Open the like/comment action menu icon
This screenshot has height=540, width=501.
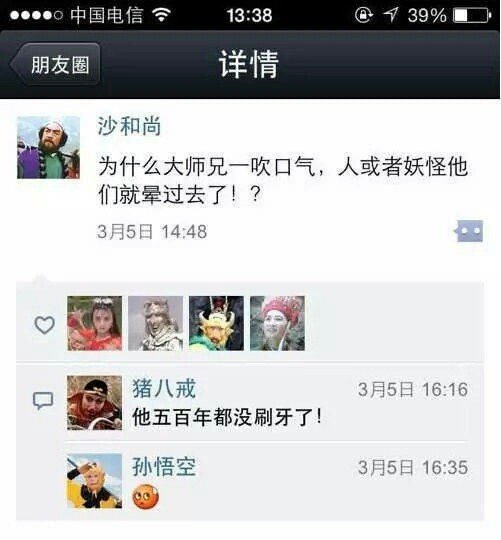point(469,231)
